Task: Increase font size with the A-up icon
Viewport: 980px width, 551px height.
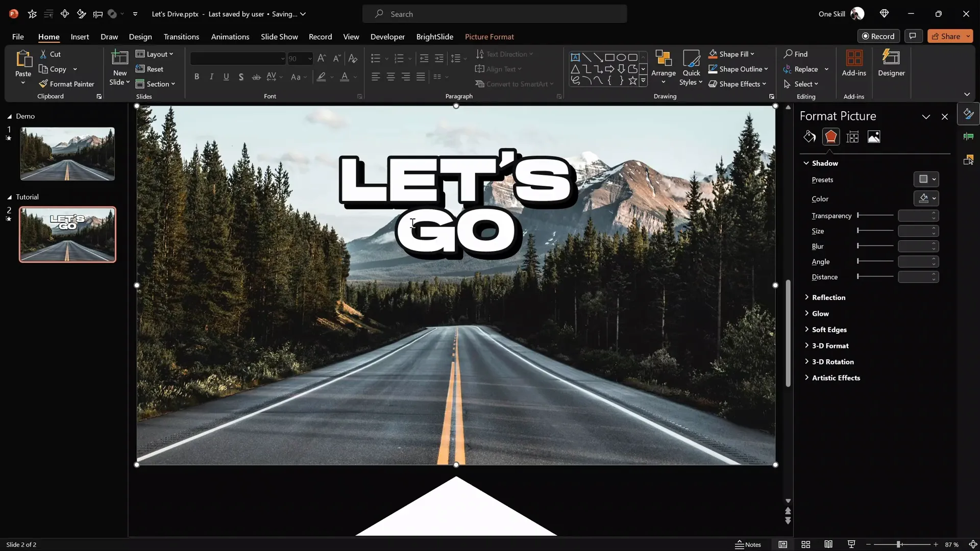Action: click(x=322, y=58)
